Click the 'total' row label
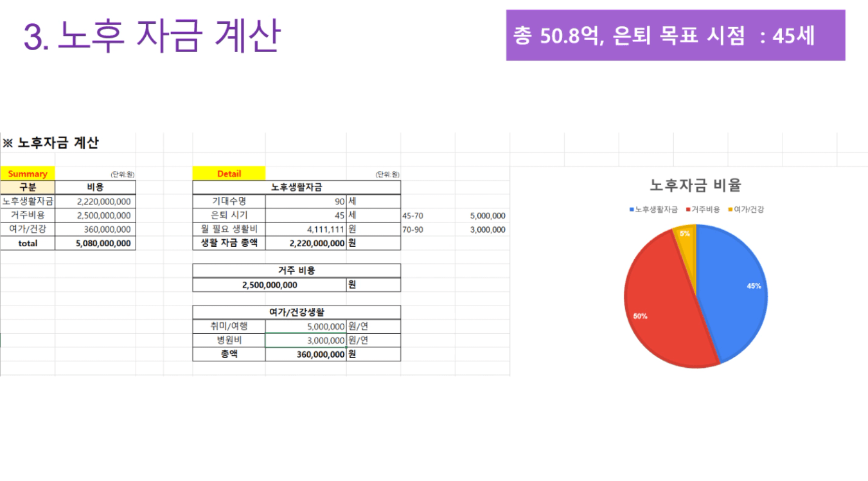Viewport: 868px width, 481px height. tap(28, 243)
